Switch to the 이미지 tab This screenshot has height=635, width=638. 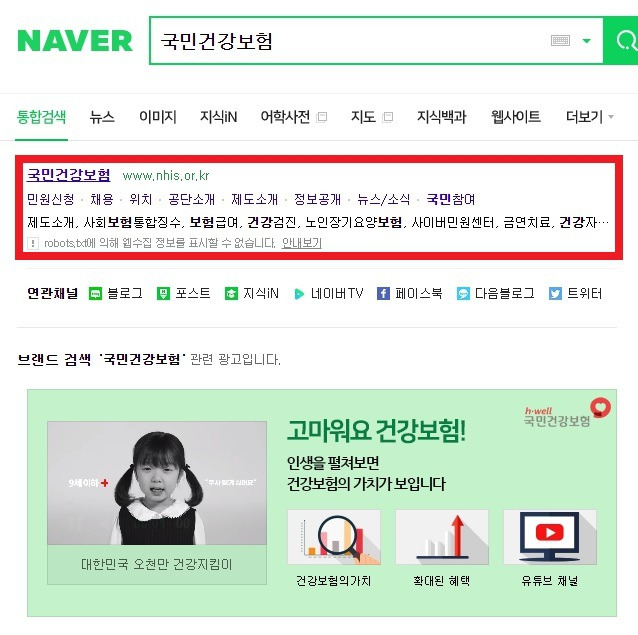click(x=157, y=117)
